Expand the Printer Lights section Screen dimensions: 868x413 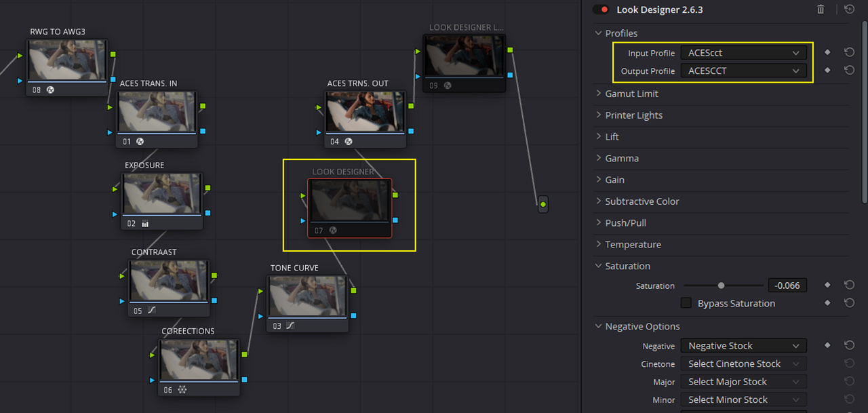pos(599,115)
